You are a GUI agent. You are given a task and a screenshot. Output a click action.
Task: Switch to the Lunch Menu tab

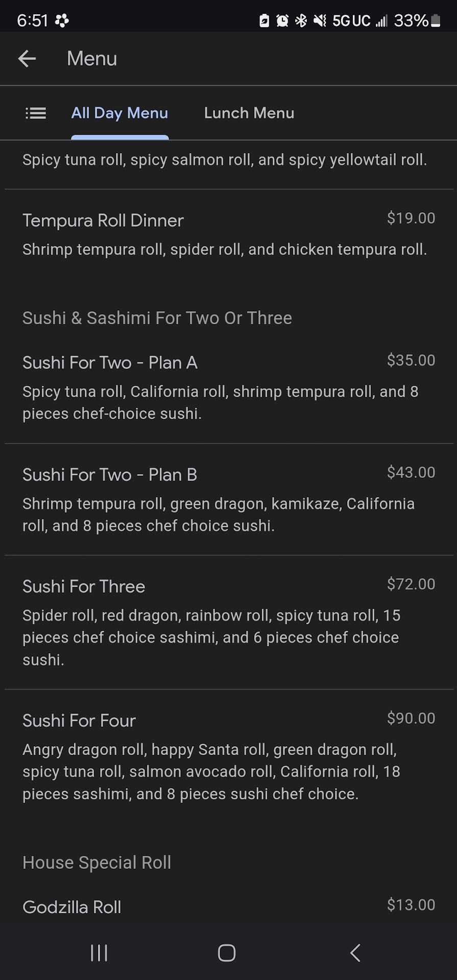(x=249, y=113)
